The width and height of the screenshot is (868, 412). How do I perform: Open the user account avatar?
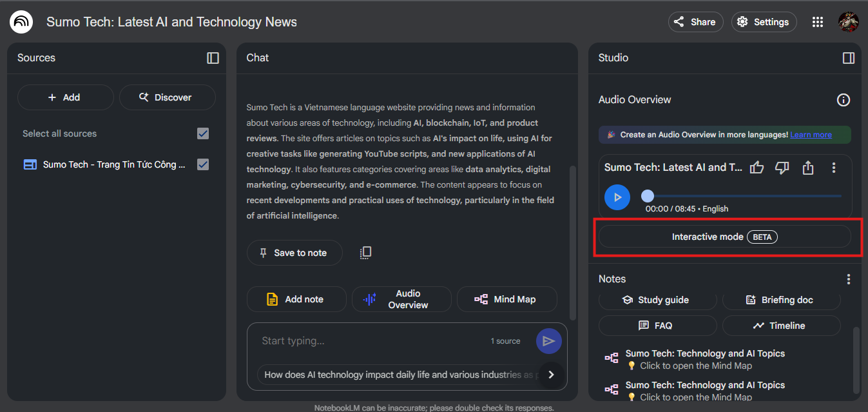point(848,22)
